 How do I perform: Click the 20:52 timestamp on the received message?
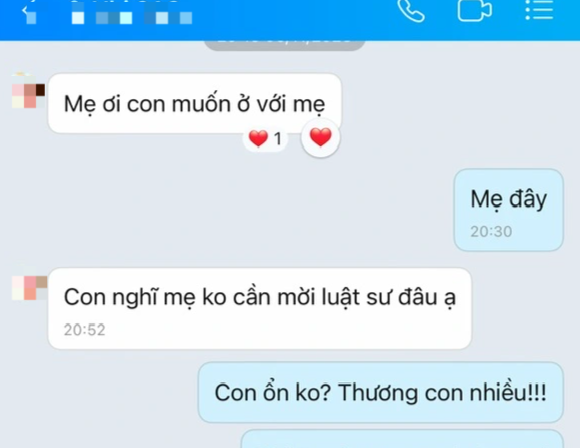(85, 330)
